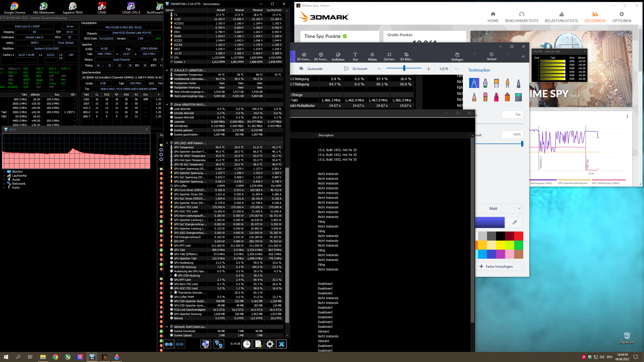
Task: Choose the red color swatch
Action: tap(518, 236)
